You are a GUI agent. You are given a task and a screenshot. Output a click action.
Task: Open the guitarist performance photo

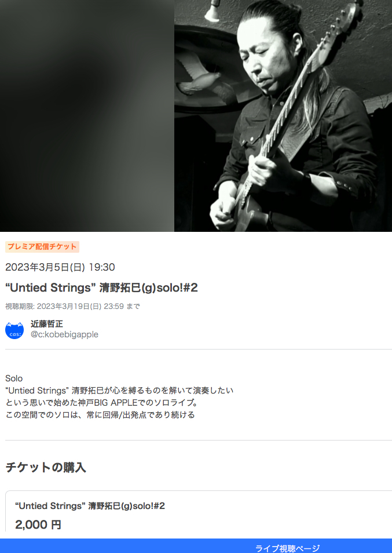[x=283, y=116]
